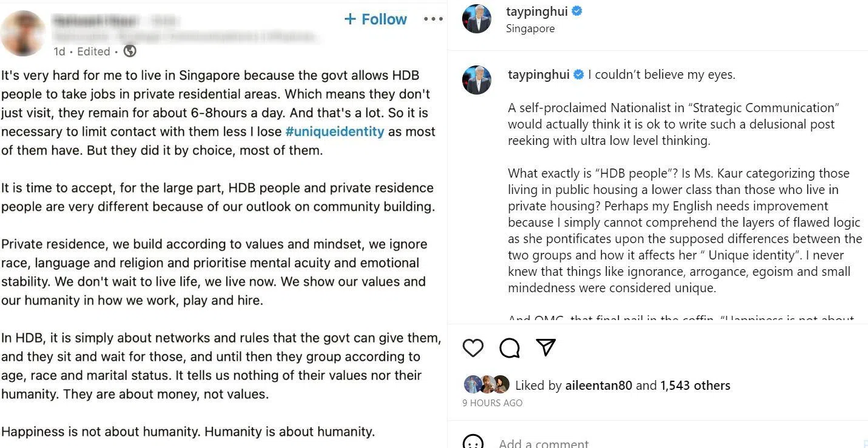Share the post with the paper plane icon
The height and width of the screenshot is (448, 868).
pos(546,347)
